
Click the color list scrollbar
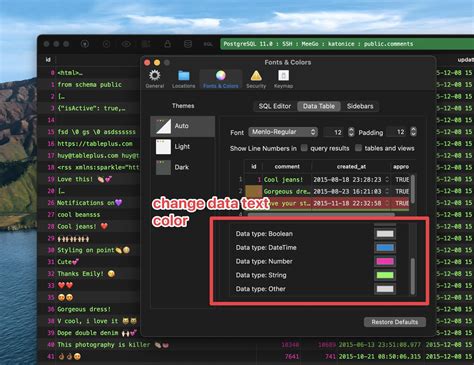coord(413,275)
